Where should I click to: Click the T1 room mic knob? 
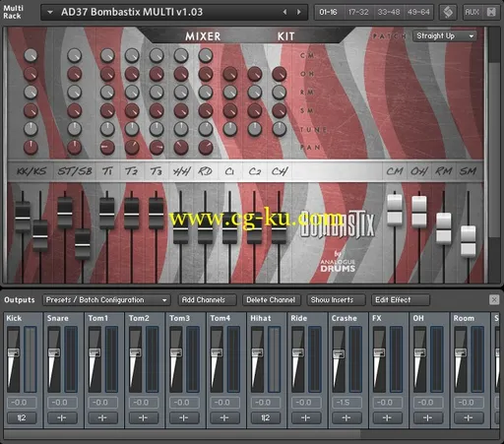(x=107, y=93)
